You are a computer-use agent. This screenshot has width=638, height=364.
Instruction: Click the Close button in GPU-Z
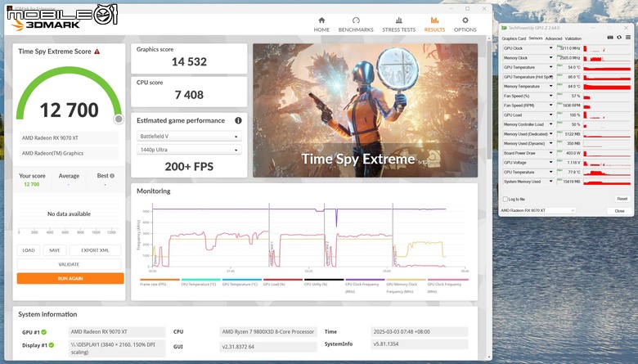click(x=619, y=211)
